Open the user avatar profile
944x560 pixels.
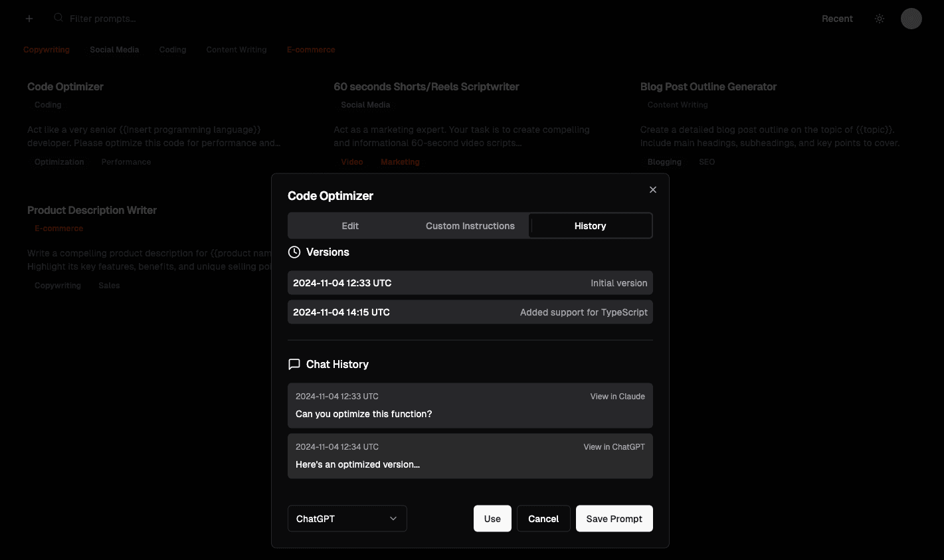[x=911, y=19]
